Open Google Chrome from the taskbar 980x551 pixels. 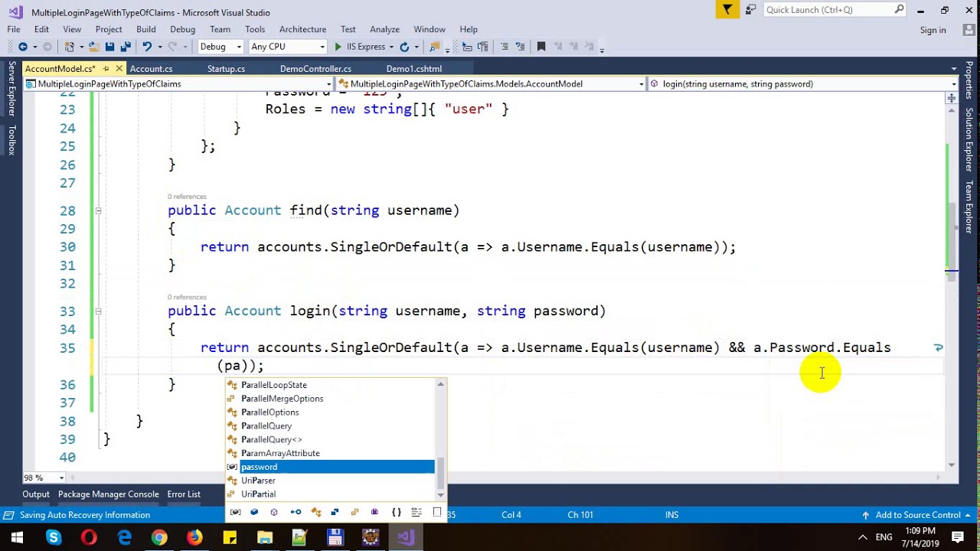pos(159,538)
